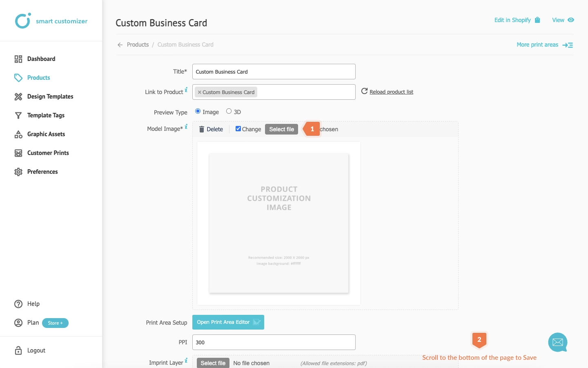588x368 pixels.
Task: Delete the current model image
Action: (211, 129)
